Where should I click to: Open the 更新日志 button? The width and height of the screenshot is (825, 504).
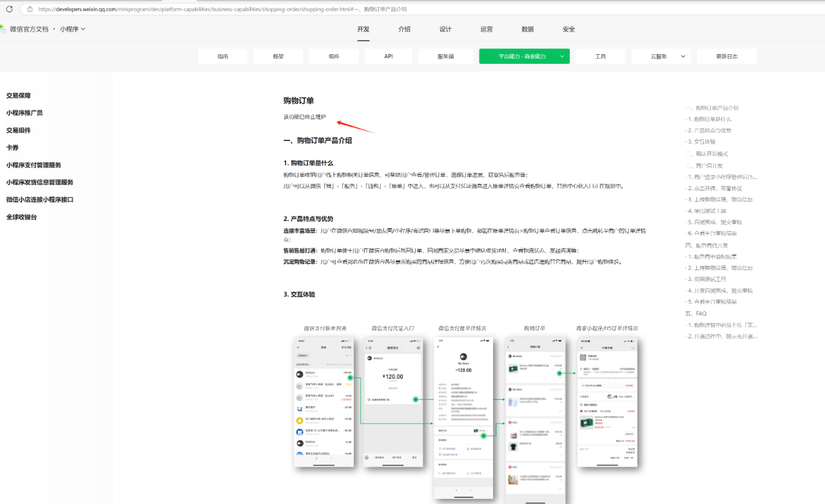(x=727, y=56)
